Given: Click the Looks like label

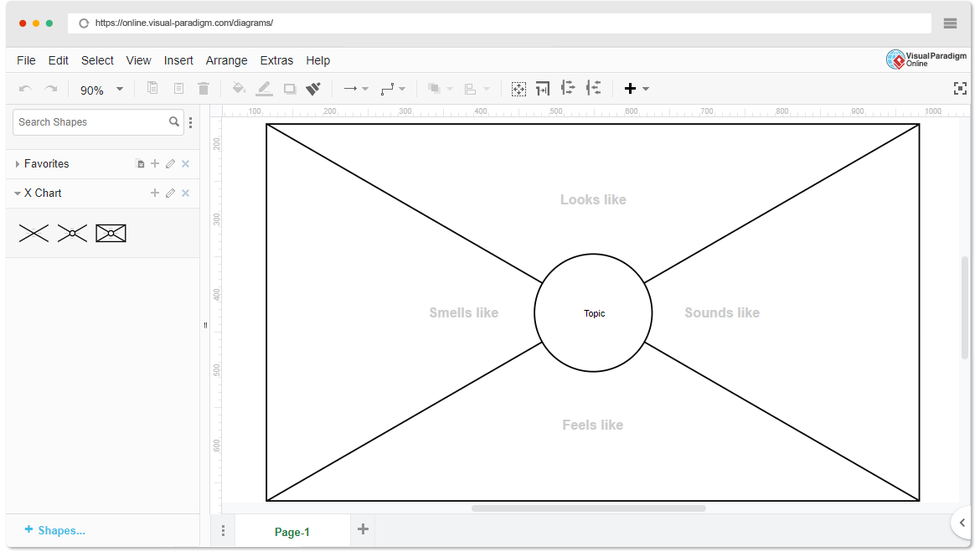Looking at the screenshot, I should [593, 200].
